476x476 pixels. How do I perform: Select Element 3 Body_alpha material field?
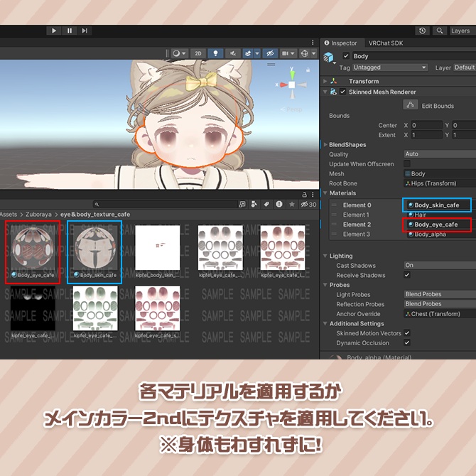click(x=442, y=234)
